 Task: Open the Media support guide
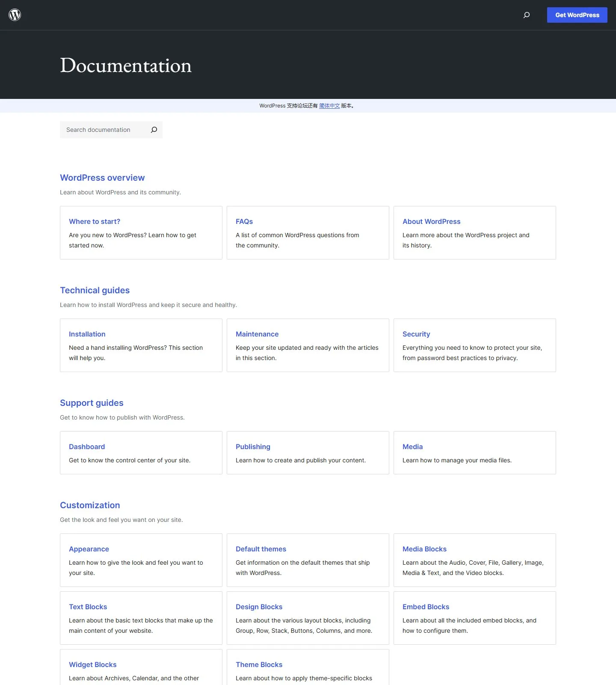pos(412,447)
